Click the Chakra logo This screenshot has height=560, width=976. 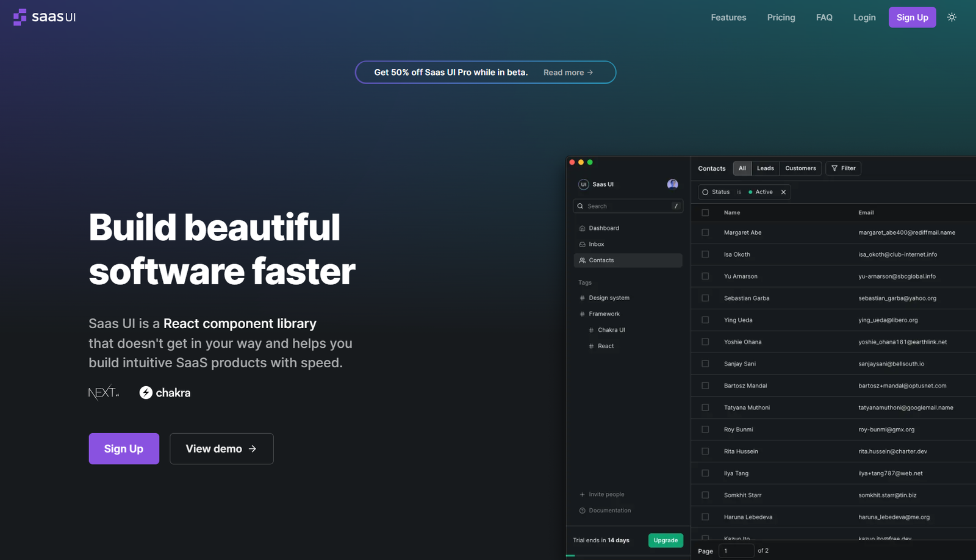pos(165,393)
